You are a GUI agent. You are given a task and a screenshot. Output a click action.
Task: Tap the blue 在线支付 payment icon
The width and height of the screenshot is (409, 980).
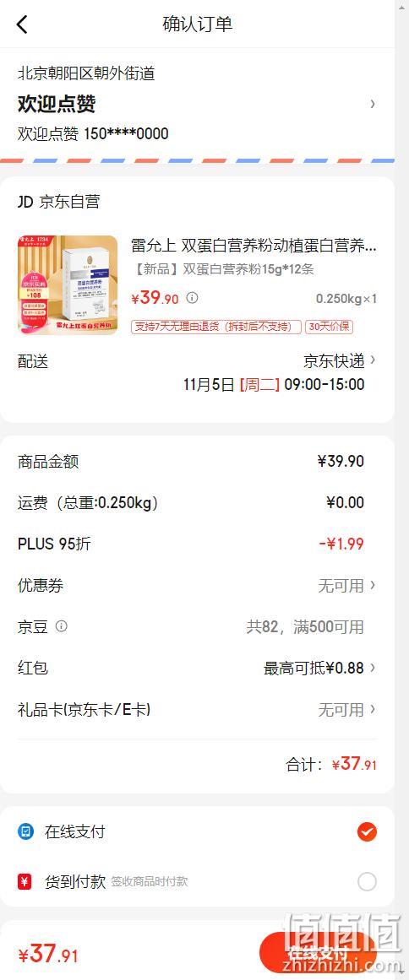click(x=25, y=832)
